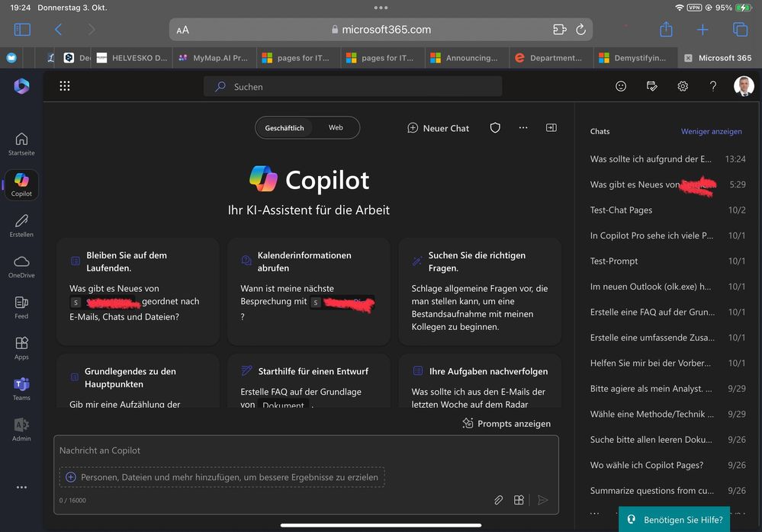This screenshot has width=762, height=532.
Task: Open the settings gear icon
Action: pos(683,86)
